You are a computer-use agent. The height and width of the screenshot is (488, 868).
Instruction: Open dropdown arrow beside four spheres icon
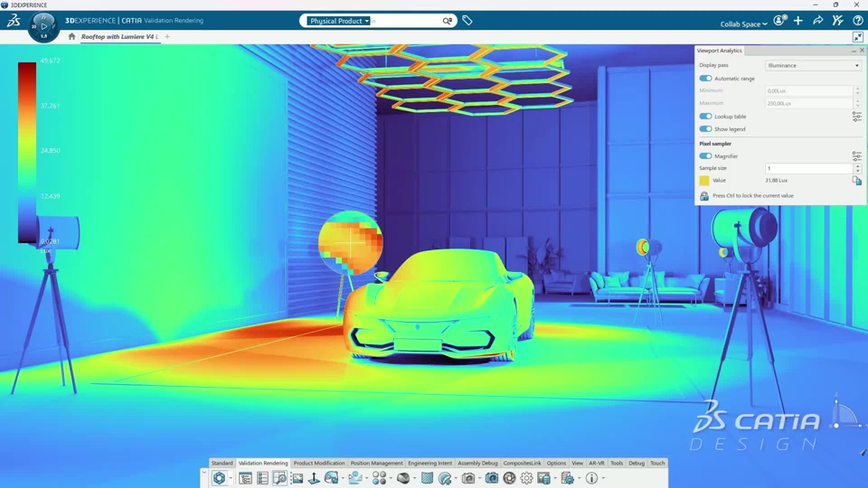tap(391, 479)
